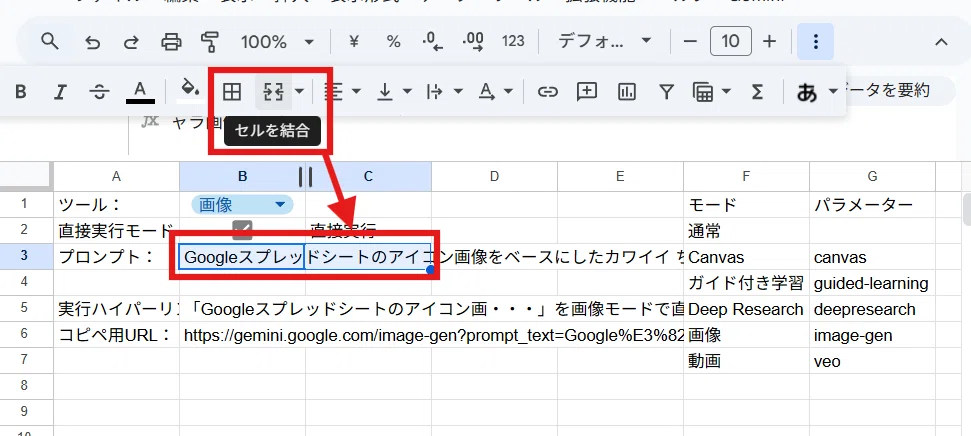Select column D header

(494, 177)
